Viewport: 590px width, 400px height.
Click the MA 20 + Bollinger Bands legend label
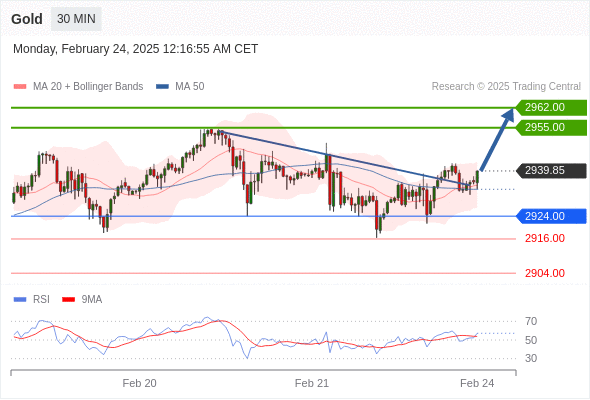pos(88,87)
